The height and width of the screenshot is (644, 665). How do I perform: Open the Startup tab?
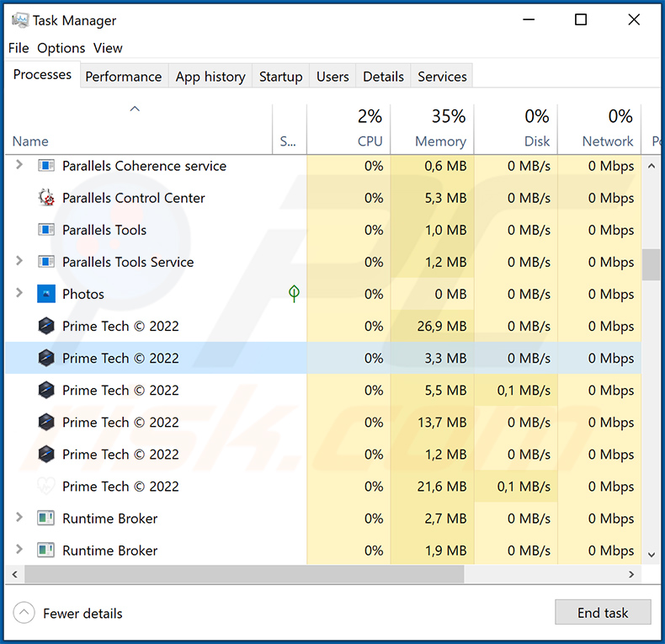tap(280, 76)
